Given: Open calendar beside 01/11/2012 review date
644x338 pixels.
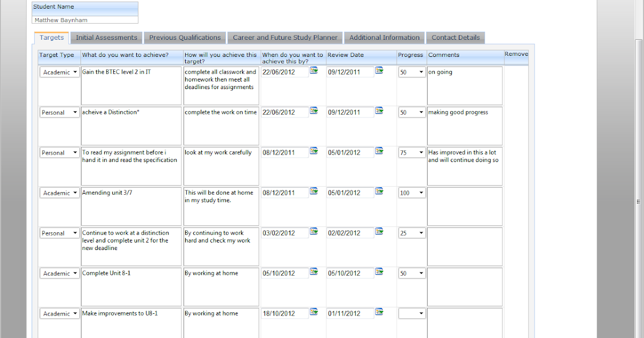Looking at the screenshot, I should click(x=379, y=312).
